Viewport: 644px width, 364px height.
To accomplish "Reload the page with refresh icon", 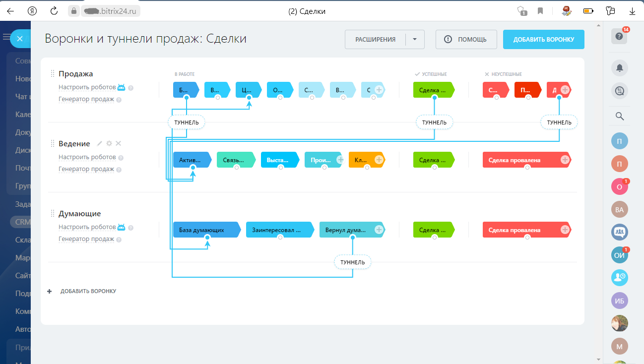I will pos(54,11).
